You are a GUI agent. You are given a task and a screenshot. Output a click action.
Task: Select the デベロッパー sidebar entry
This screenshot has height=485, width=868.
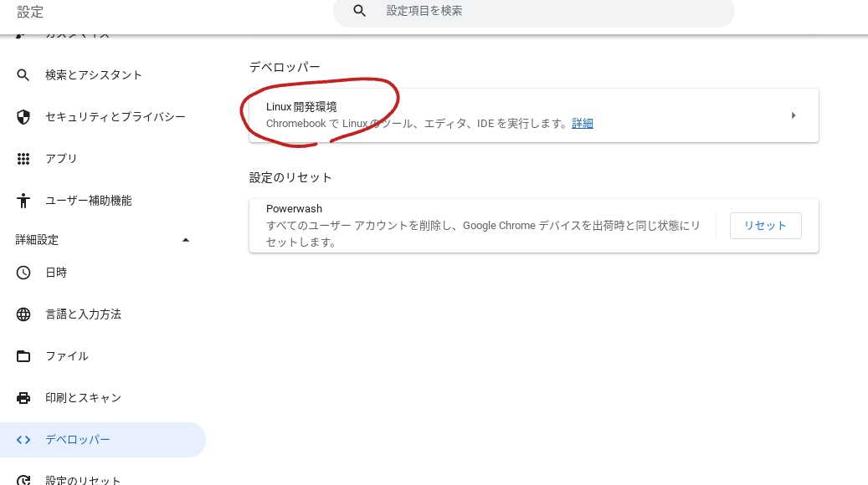(x=78, y=439)
